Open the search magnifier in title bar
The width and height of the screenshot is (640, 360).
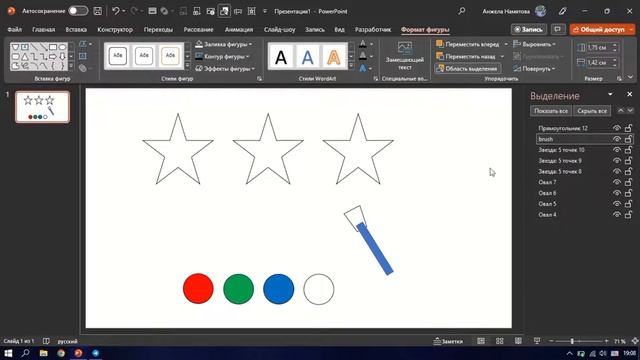(x=462, y=11)
